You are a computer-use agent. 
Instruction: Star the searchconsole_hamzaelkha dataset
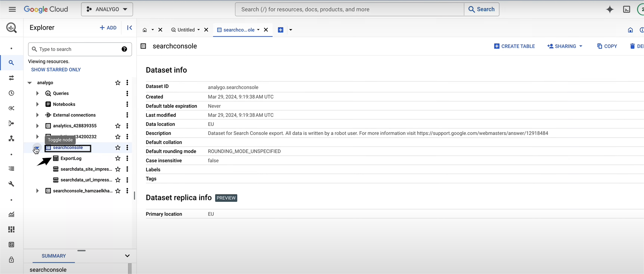[118, 191]
